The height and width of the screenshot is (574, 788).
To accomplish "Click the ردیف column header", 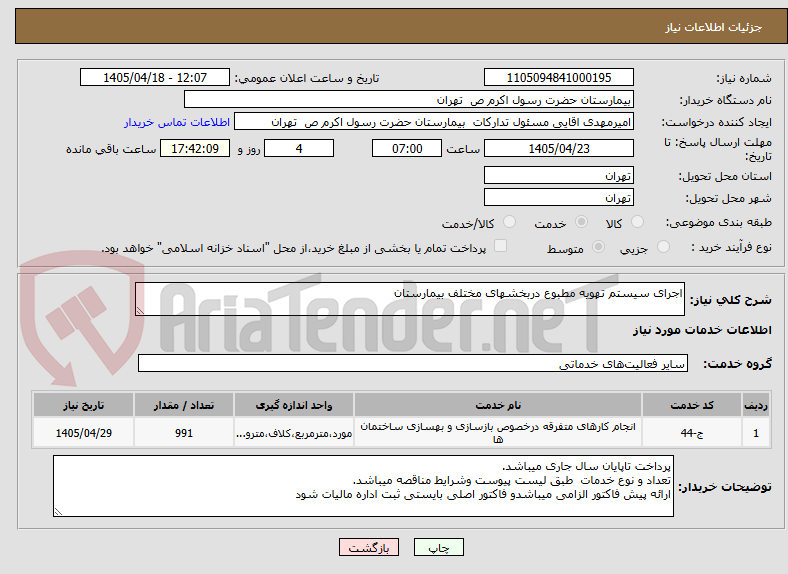I will 756,405.
